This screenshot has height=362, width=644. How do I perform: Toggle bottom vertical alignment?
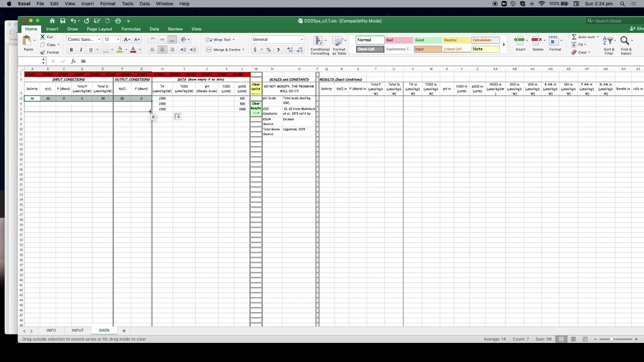click(172, 39)
